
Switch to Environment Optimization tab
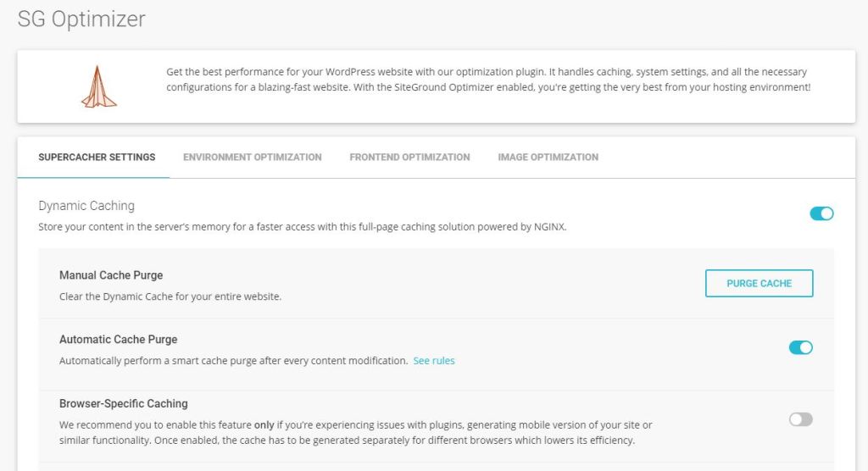[253, 158]
